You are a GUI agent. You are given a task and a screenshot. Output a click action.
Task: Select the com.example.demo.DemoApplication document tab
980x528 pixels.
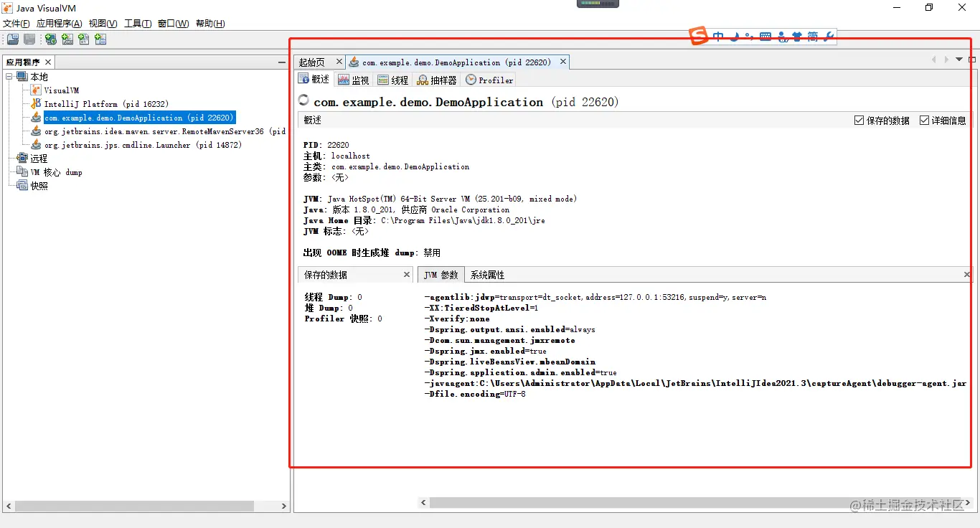coord(457,62)
